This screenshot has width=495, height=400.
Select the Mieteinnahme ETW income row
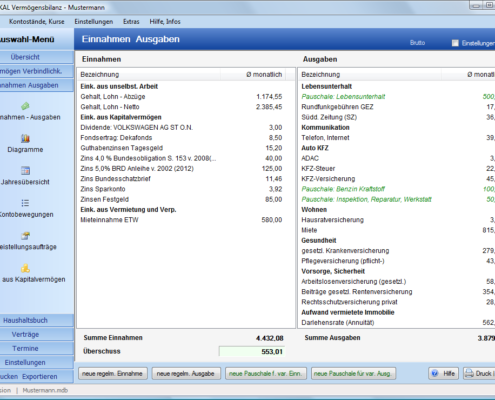pyautogui.click(x=181, y=220)
